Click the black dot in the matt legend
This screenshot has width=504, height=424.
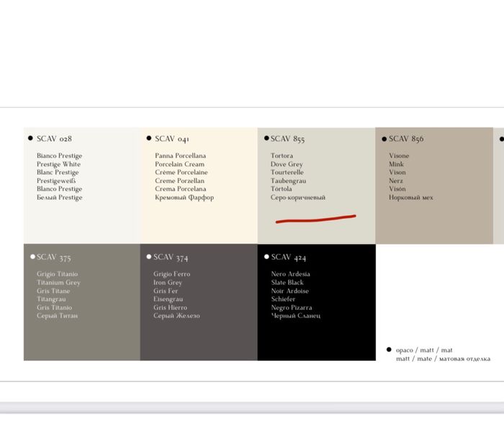coord(389,349)
